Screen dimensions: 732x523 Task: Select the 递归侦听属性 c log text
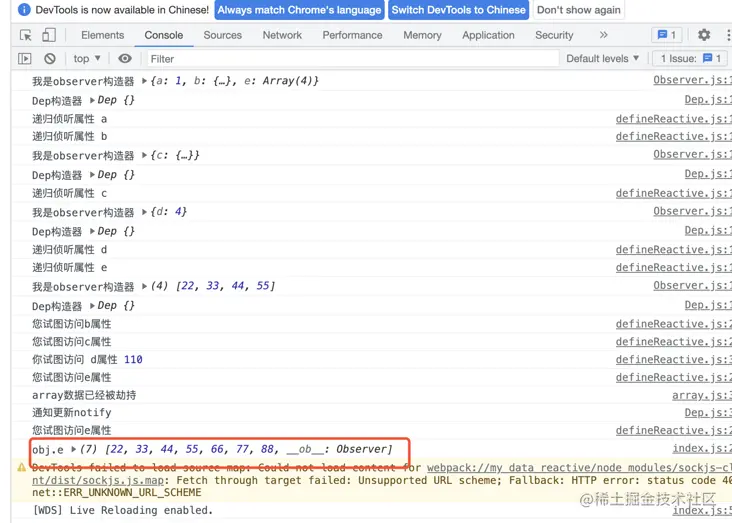(70, 193)
